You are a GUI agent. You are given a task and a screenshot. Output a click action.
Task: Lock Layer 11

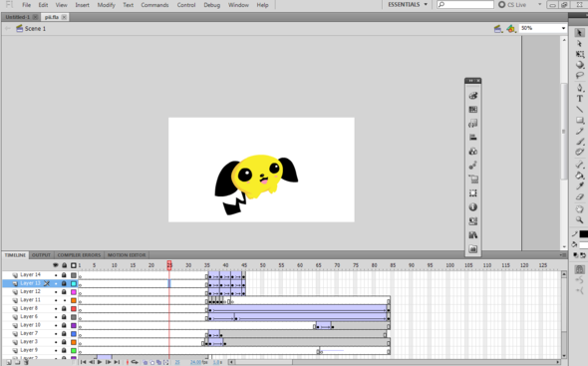[x=64, y=300]
